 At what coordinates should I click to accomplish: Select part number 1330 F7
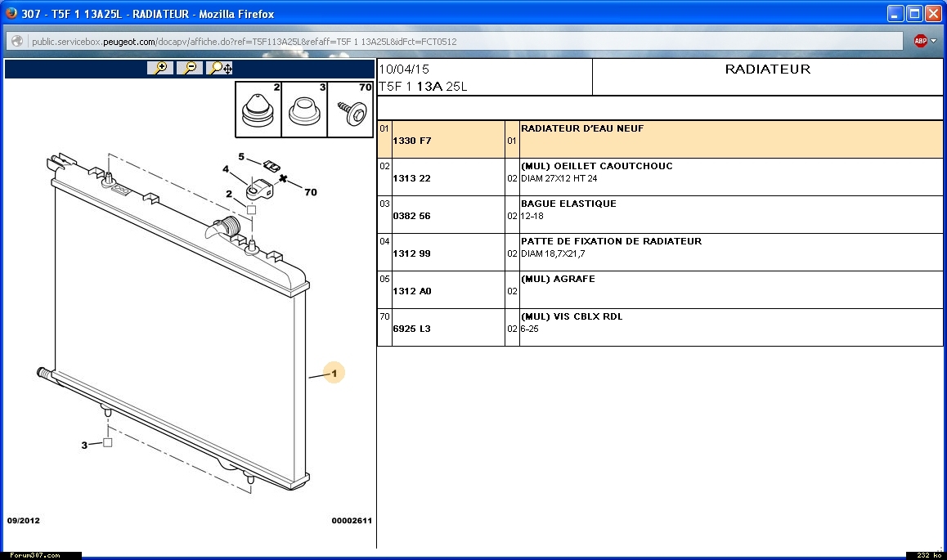click(x=412, y=141)
